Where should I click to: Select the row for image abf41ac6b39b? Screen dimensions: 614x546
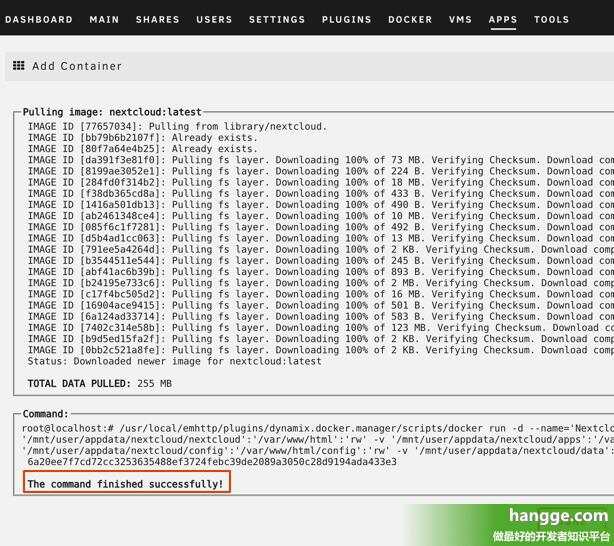[321, 272]
